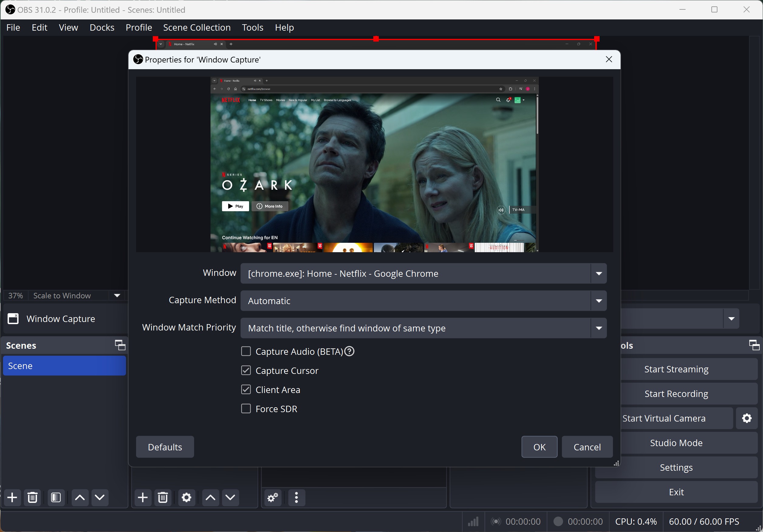Enable Force SDR checkbox
The height and width of the screenshot is (532, 763).
246,408
